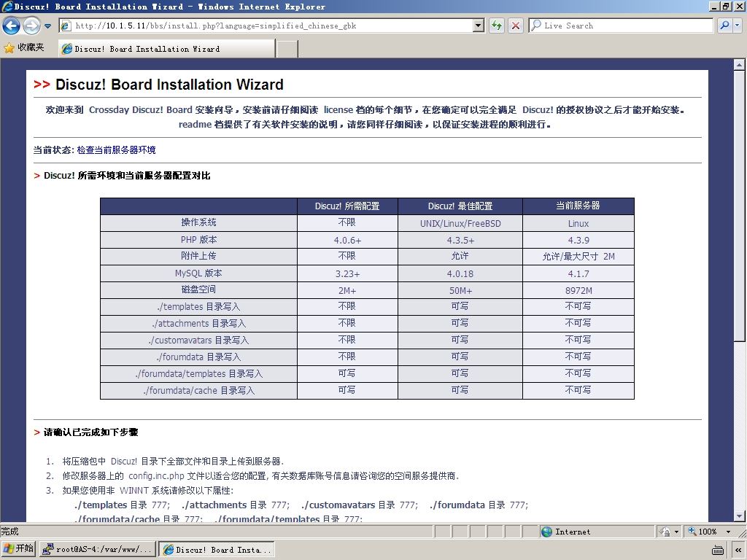Click the search magnifier button
The image size is (747, 560).
[725, 26]
